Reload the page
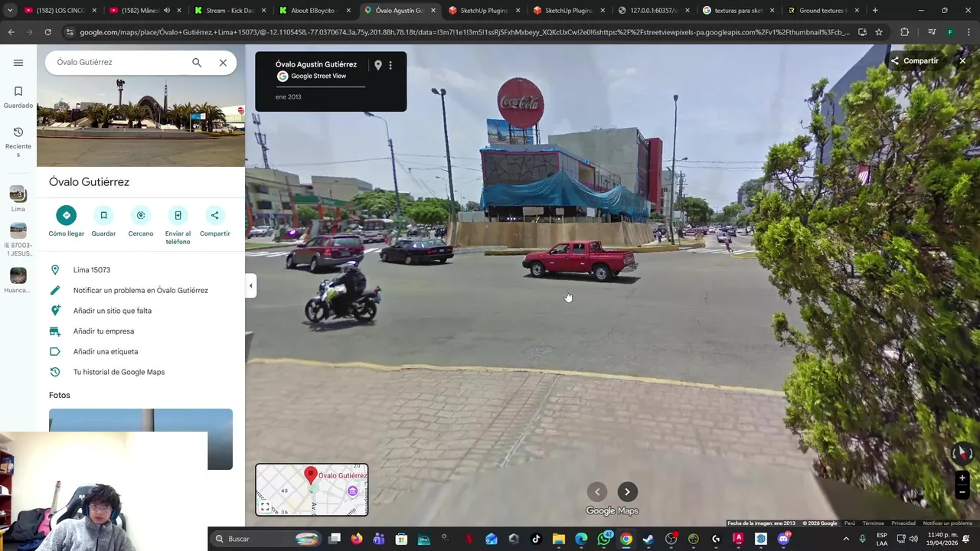Viewport: 980px width, 551px height. point(47,32)
